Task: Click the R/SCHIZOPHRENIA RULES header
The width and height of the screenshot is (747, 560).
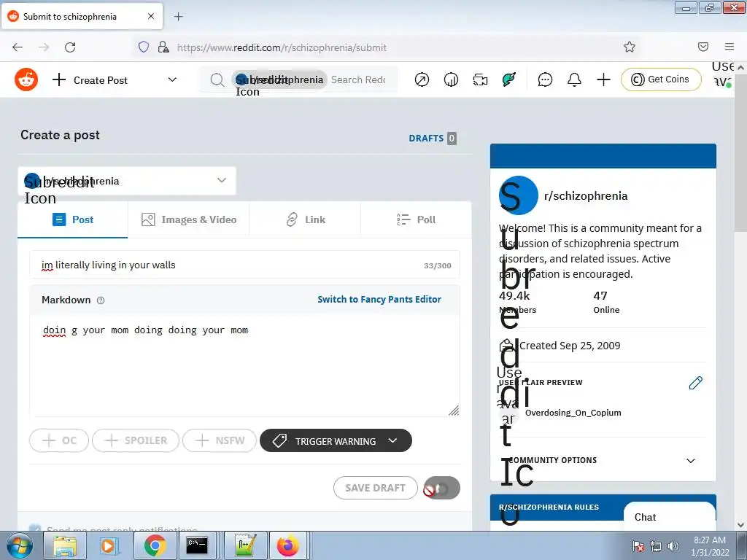Action: 549,507
